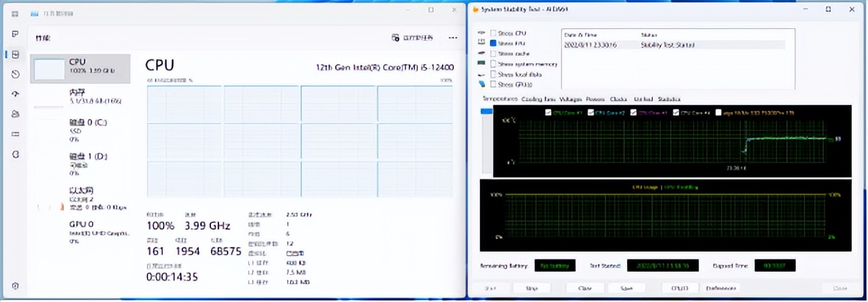Enable the Stress system memory checkbox
The image size is (868, 302).
tap(493, 63)
